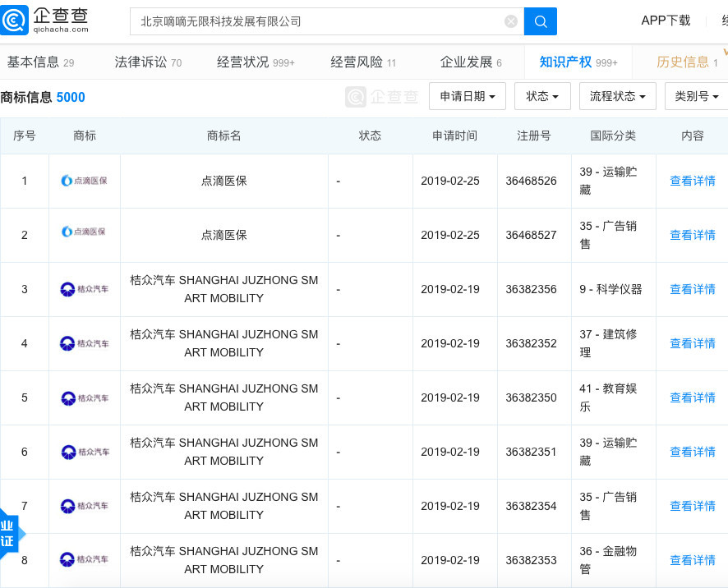Go to the 企业发展 tab
The height and width of the screenshot is (588, 728).
[x=471, y=62]
